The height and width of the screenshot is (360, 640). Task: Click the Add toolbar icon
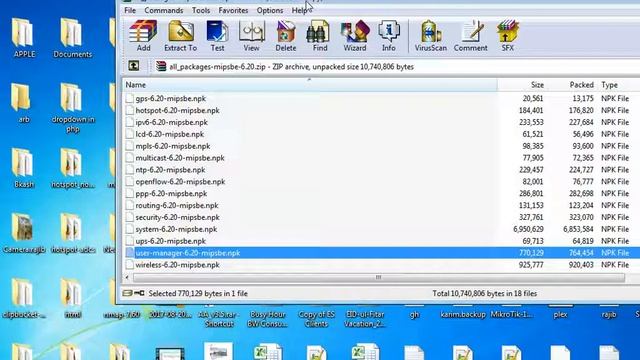click(143, 36)
